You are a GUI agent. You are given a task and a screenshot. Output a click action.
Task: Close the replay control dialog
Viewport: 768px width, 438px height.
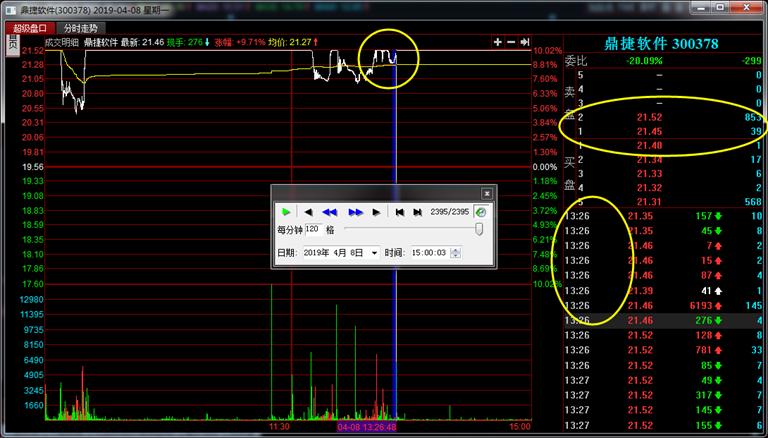(487, 193)
